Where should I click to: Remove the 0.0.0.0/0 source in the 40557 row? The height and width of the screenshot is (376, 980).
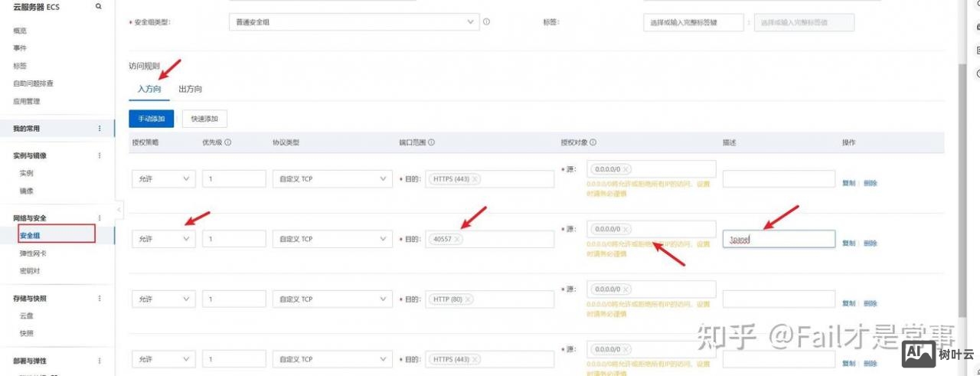pyautogui.click(x=626, y=229)
